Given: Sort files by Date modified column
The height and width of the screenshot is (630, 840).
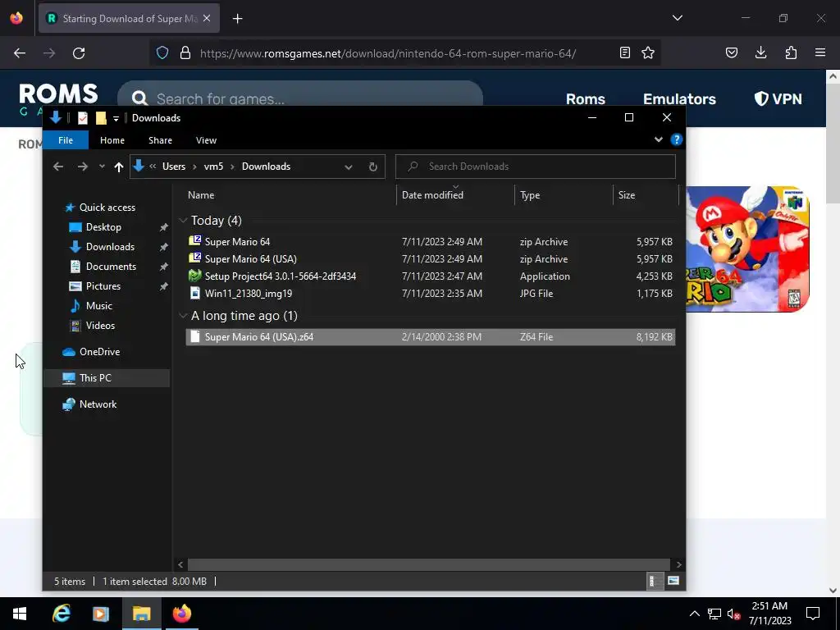Looking at the screenshot, I should [x=432, y=195].
